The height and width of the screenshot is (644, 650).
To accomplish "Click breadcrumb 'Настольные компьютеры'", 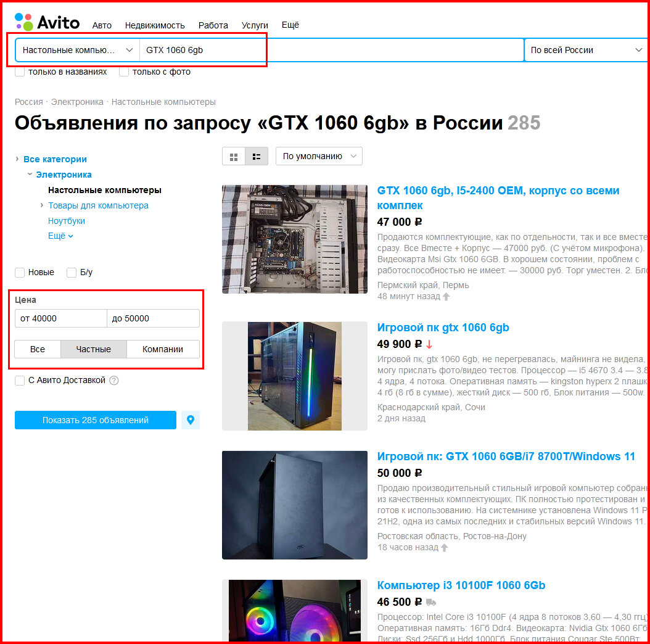I will [x=163, y=102].
